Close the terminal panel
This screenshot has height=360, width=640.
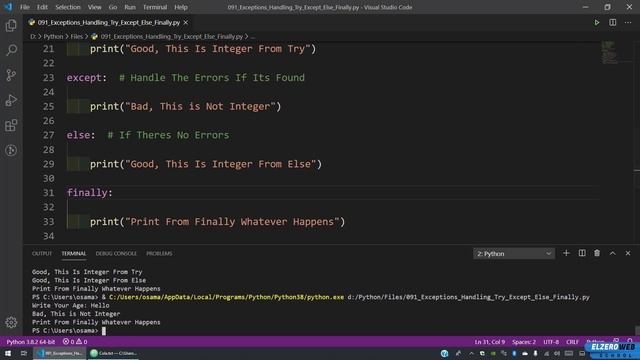pos(628,253)
